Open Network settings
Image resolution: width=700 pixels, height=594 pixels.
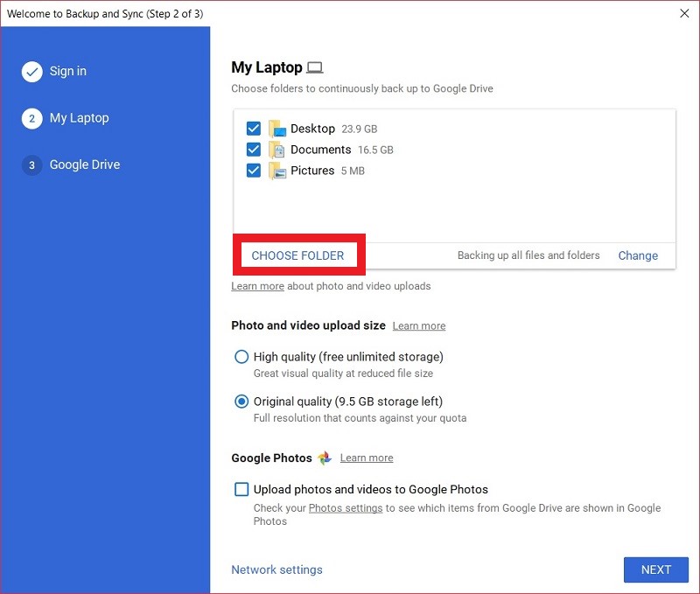(276, 570)
